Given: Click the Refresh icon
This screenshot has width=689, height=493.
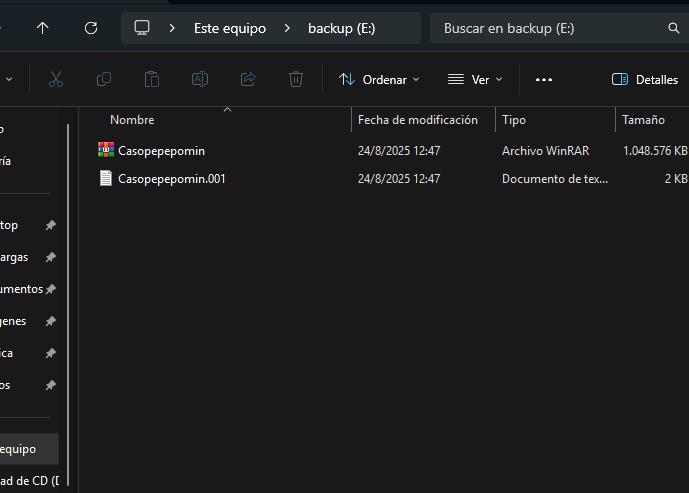Looking at the screenshot, I should [x=91, y=28].
